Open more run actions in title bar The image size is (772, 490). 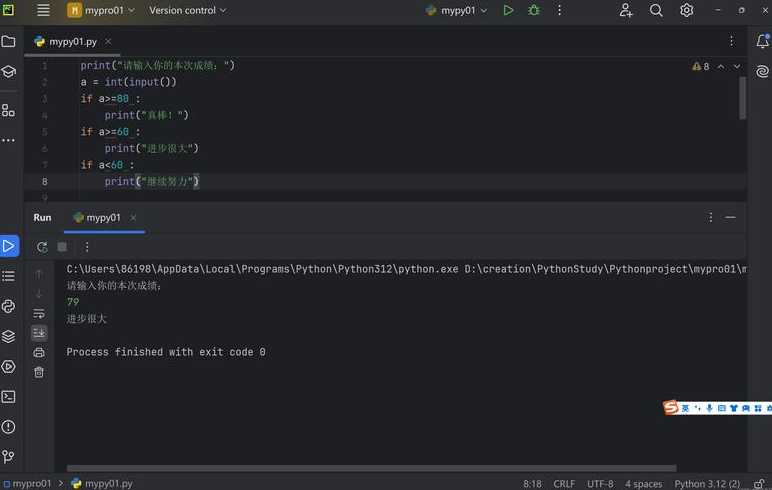coord(559,10)
